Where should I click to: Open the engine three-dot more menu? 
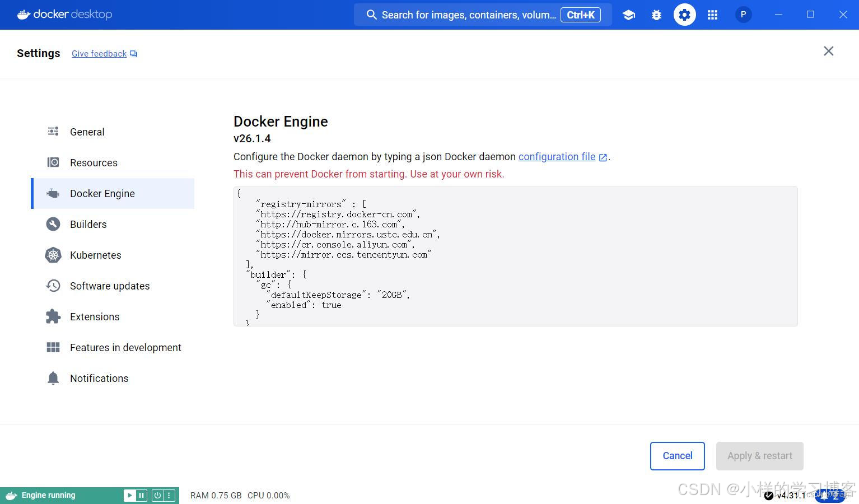click(169, 495)
